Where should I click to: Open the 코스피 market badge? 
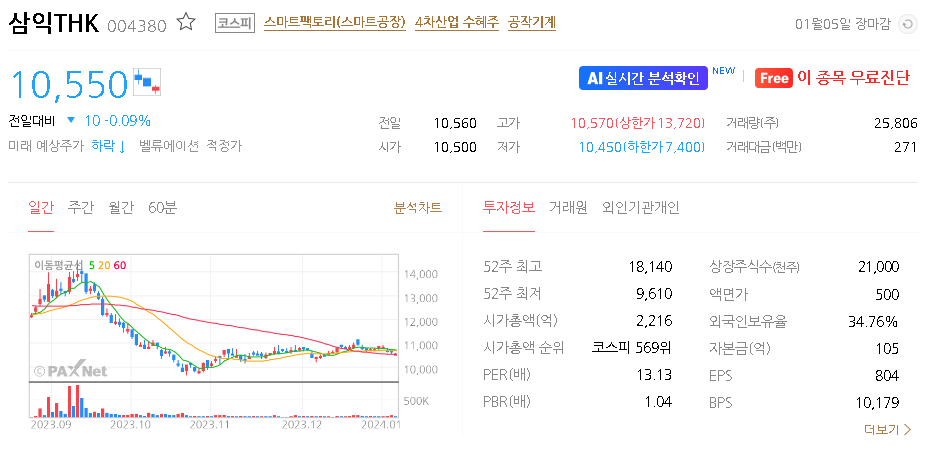coord(235,24)
